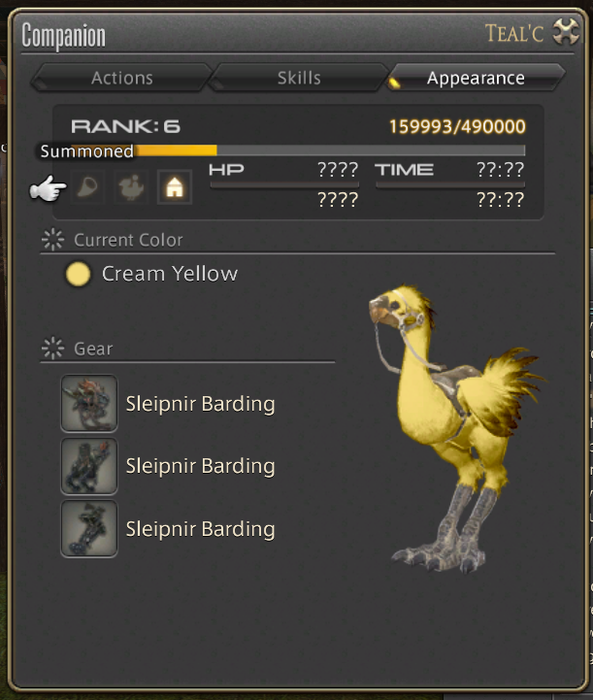Click the TIME gauge bar

click(450, 184)
